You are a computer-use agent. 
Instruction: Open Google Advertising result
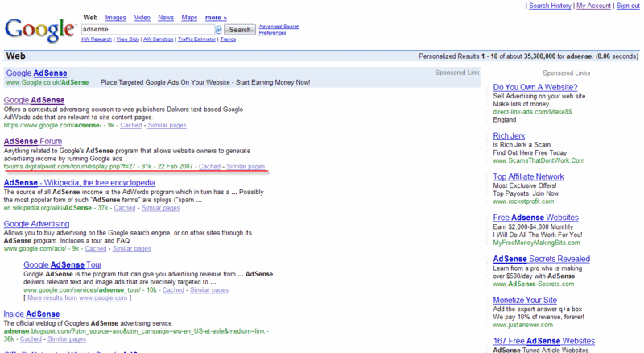36,224
